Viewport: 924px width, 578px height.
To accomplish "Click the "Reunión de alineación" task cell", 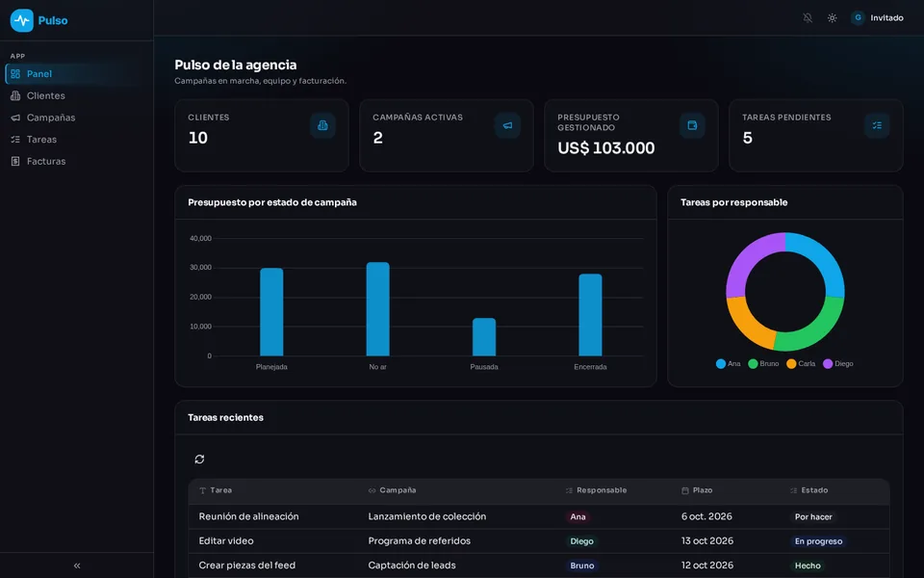I will (248, 516).
